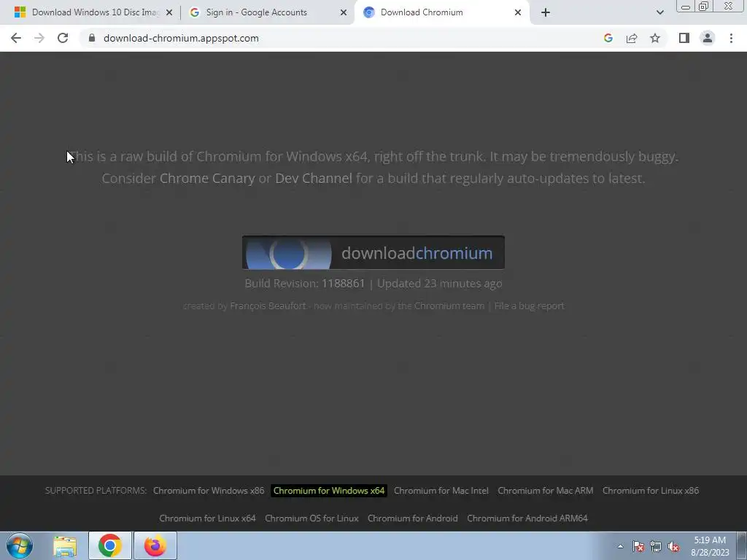Select Chromium for Mac ARM

(x=546, y=491)
